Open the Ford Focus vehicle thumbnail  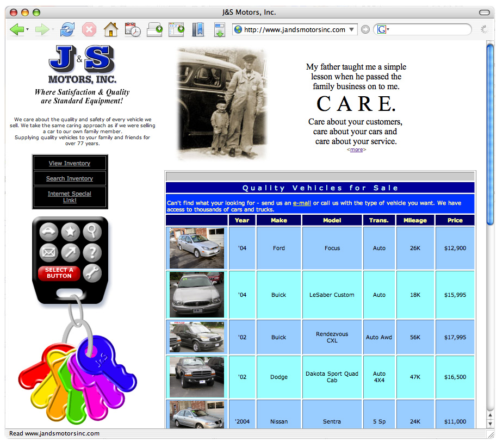click(196, 248)
